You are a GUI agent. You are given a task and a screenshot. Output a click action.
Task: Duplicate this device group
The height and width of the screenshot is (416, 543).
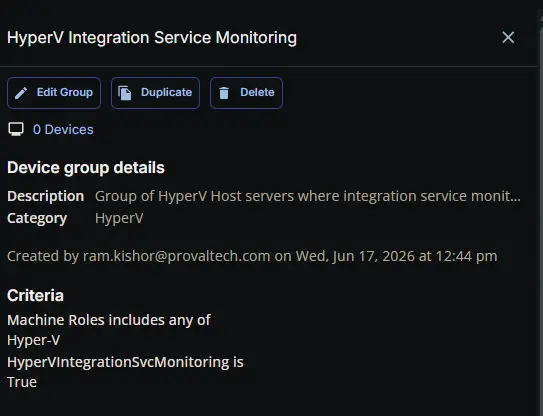point(155,93)
